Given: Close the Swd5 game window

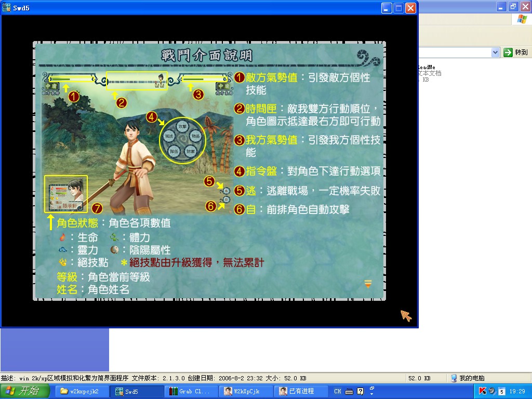Looking at the screenshot, I should coord(410,8).
